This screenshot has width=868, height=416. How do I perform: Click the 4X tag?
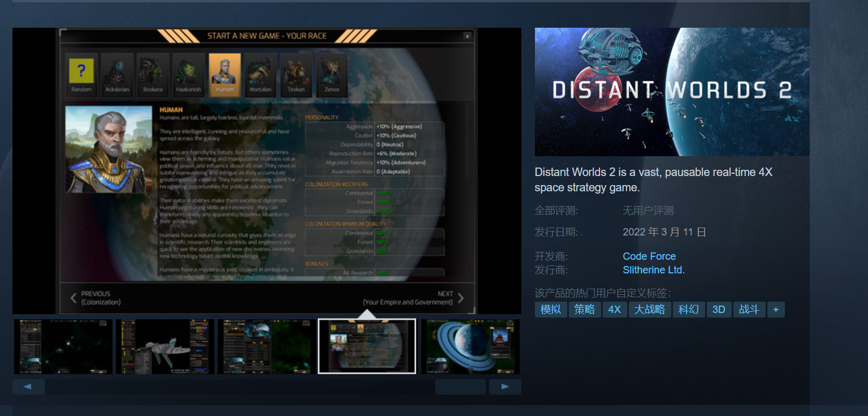coord(615,310)
